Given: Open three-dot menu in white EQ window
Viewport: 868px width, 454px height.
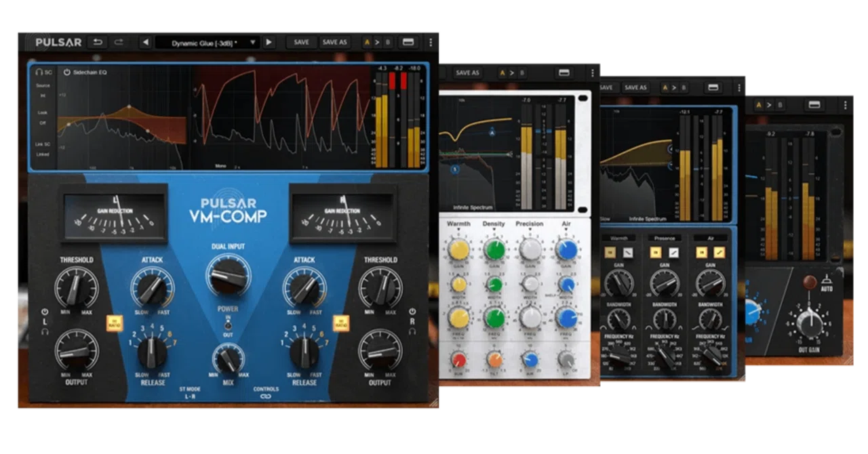Looking at the screenshot, I should coord(593,73).
